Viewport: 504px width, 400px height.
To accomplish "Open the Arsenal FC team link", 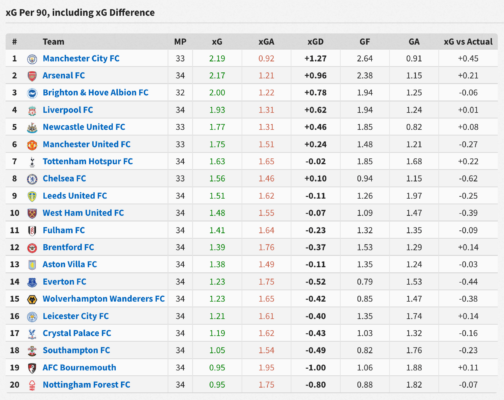I will coord(64,76).
